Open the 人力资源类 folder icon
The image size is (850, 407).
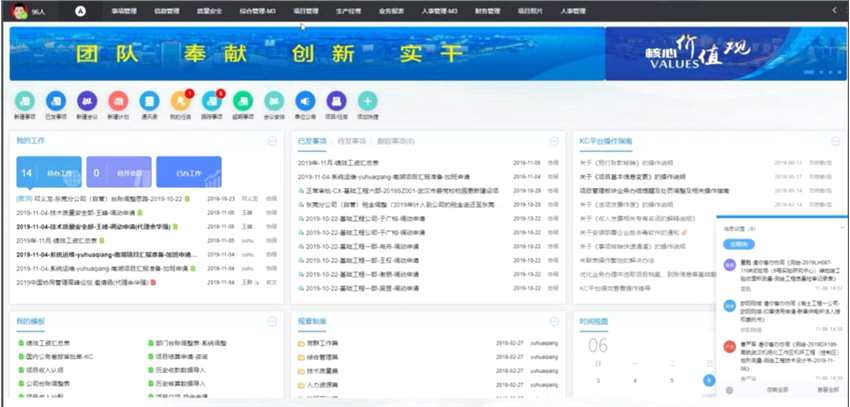tap(301, 385)
